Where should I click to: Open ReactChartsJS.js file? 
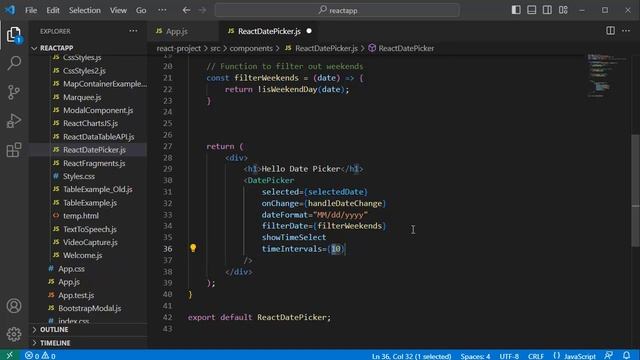click(x=90, y=123)
